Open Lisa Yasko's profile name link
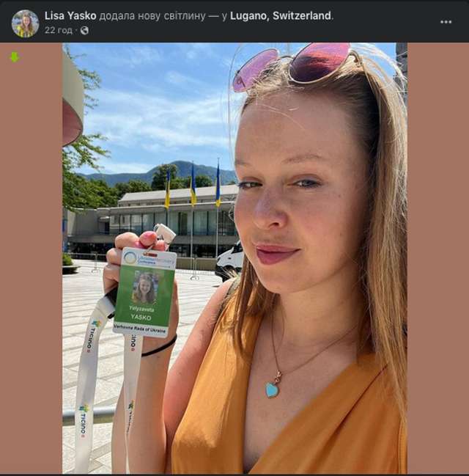Image resolution: width=469 pixels, height=476 pixels. 70,15
